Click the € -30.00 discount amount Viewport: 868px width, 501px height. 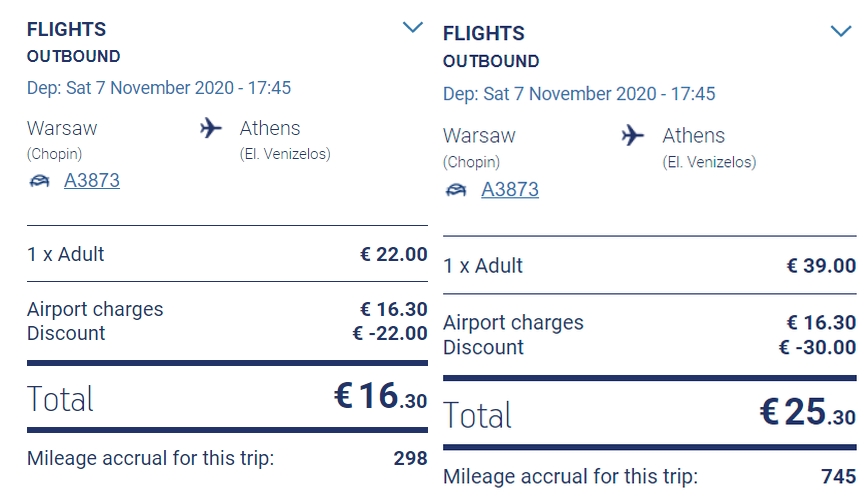pyautogui.click(x=818, y=348)
